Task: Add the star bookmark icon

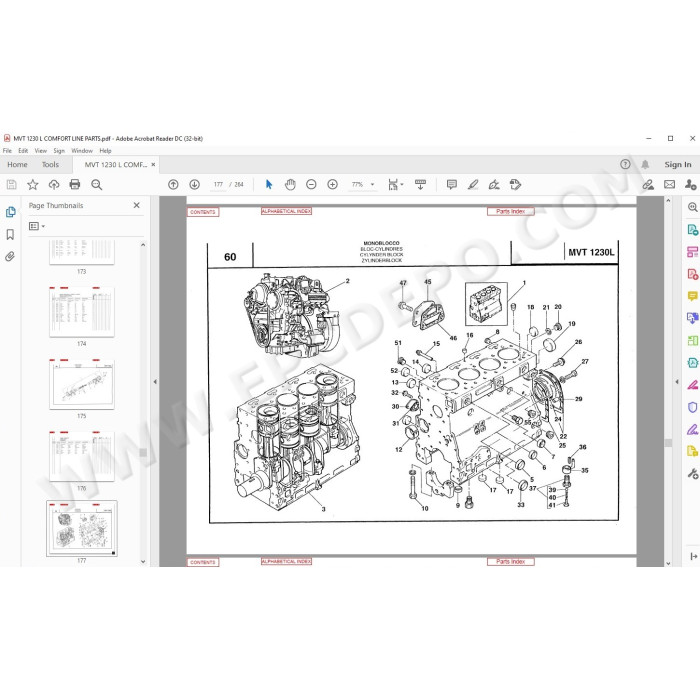Action: [33, 184]
